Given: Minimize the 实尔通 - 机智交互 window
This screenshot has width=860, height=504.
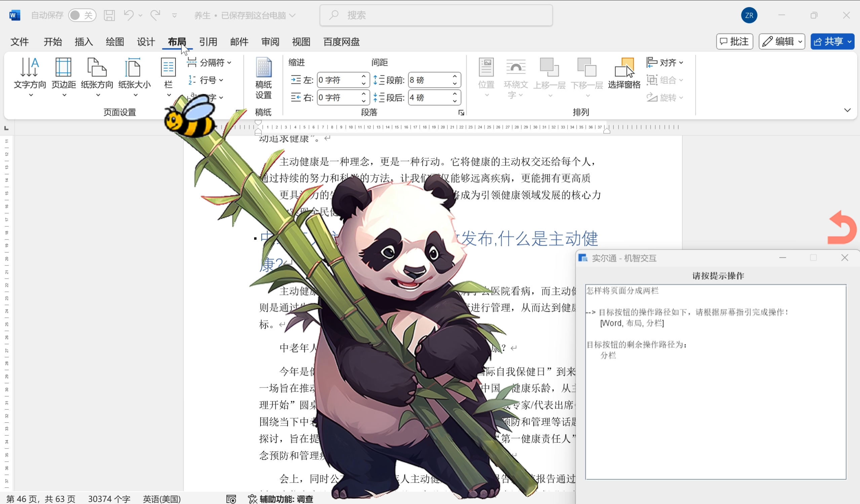Looking at the screenshot, I should (783, 258).
